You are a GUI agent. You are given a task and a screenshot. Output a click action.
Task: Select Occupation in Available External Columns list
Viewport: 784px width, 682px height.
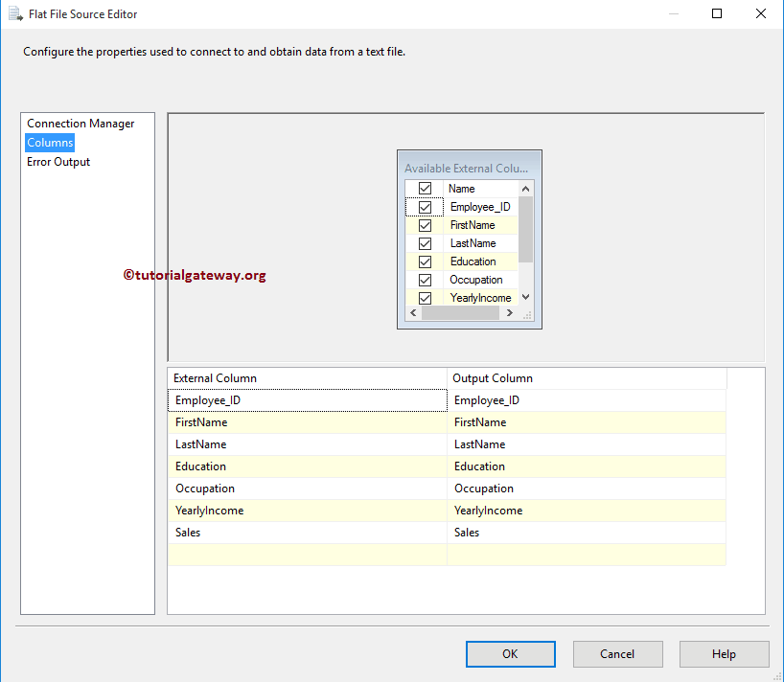point(480,280)
